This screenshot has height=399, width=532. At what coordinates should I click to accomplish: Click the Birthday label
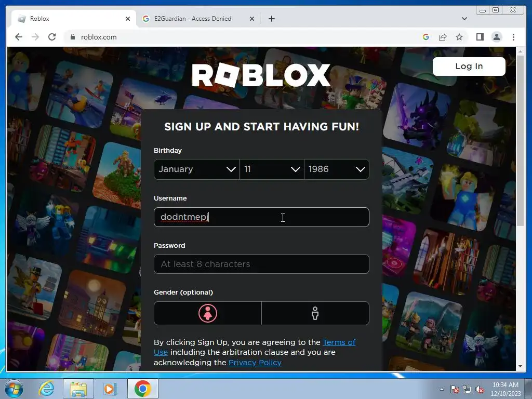point(168,150)
